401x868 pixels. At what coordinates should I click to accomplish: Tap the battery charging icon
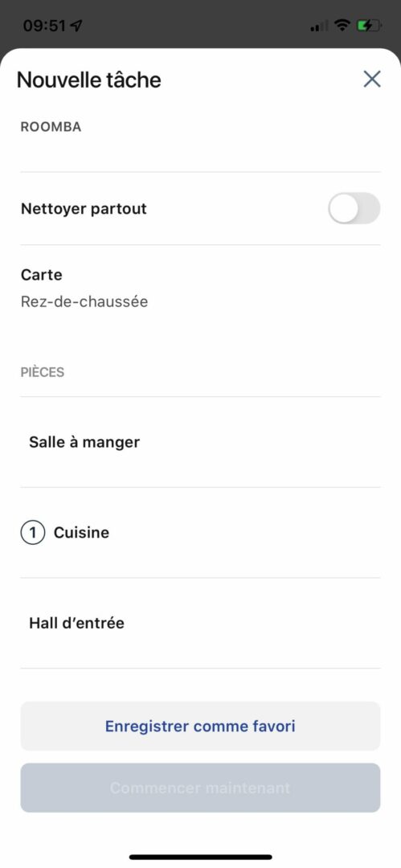368,25
